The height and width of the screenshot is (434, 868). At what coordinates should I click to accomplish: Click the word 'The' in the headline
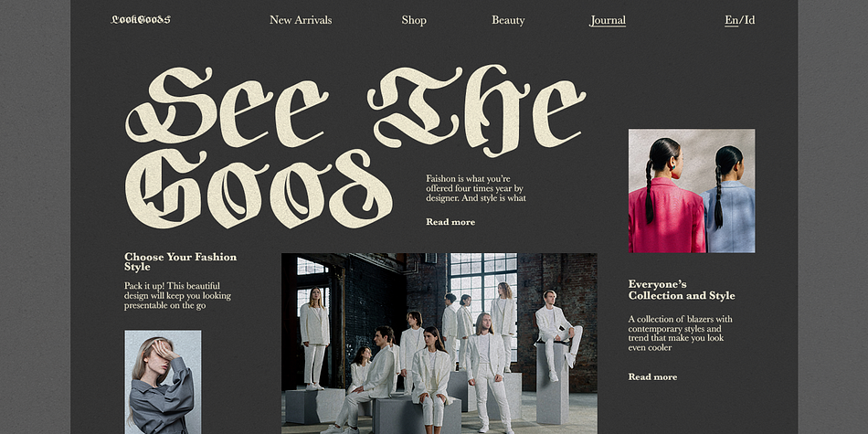click(x=476, y=108)
